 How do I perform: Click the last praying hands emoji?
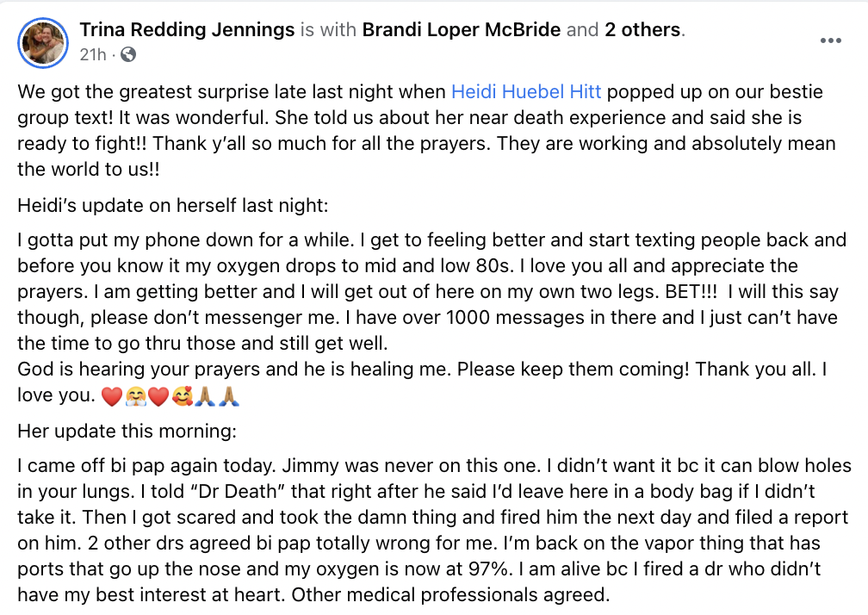(229, 396)
